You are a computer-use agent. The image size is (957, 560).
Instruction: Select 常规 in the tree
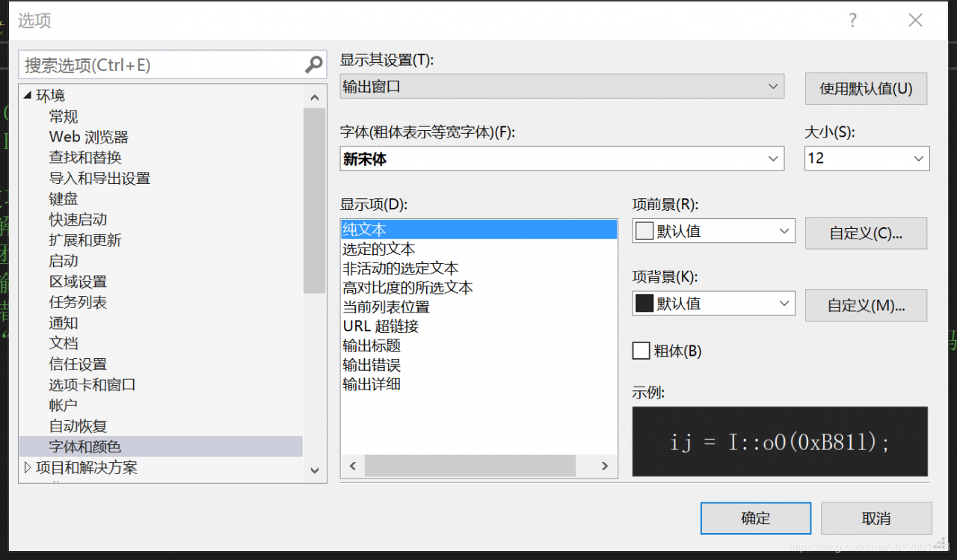pyautogui.click(x=64, y=117)
